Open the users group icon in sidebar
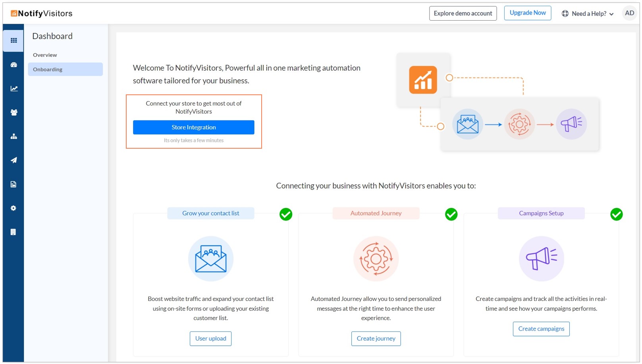The height and width of the screenshot is (364, 642). pyautogui.click(x=13, y=113)
